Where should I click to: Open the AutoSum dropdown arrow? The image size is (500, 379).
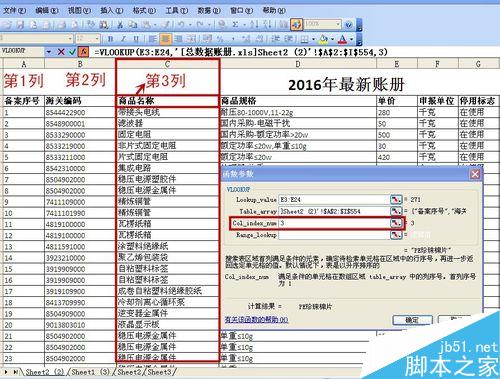tap(244, 25)
